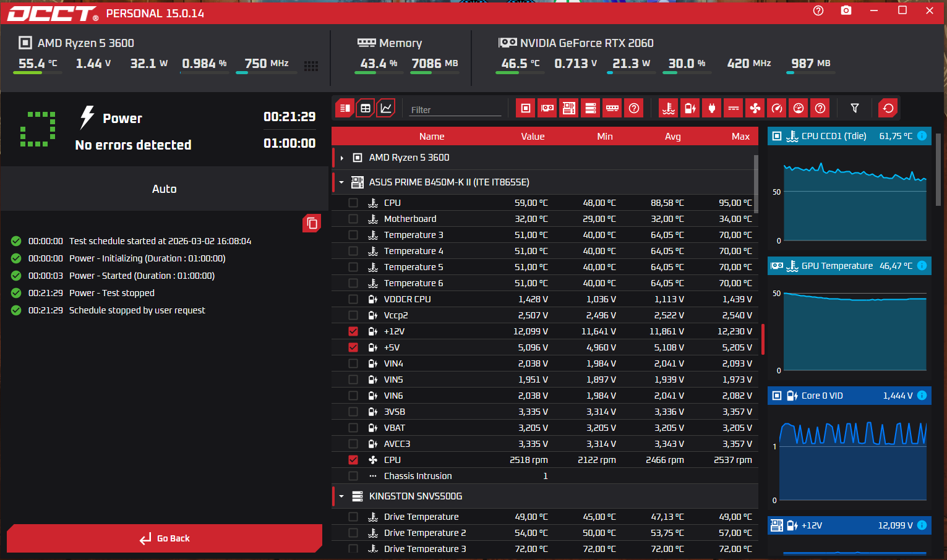The height and width of the screenshot is (560, 947).
Task: Toggle the GPU hardware filter icon
Action: [x=547, y=108]
